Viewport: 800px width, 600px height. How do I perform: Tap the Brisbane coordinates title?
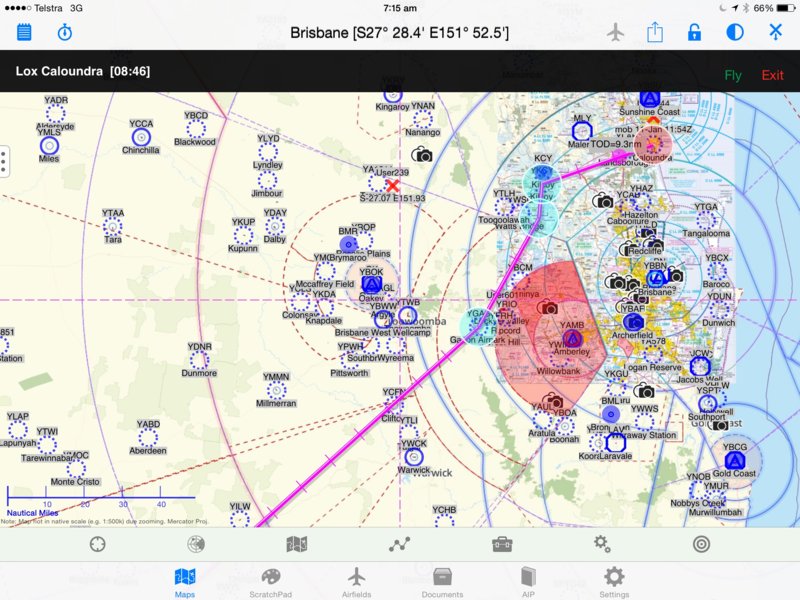point(399,33)
